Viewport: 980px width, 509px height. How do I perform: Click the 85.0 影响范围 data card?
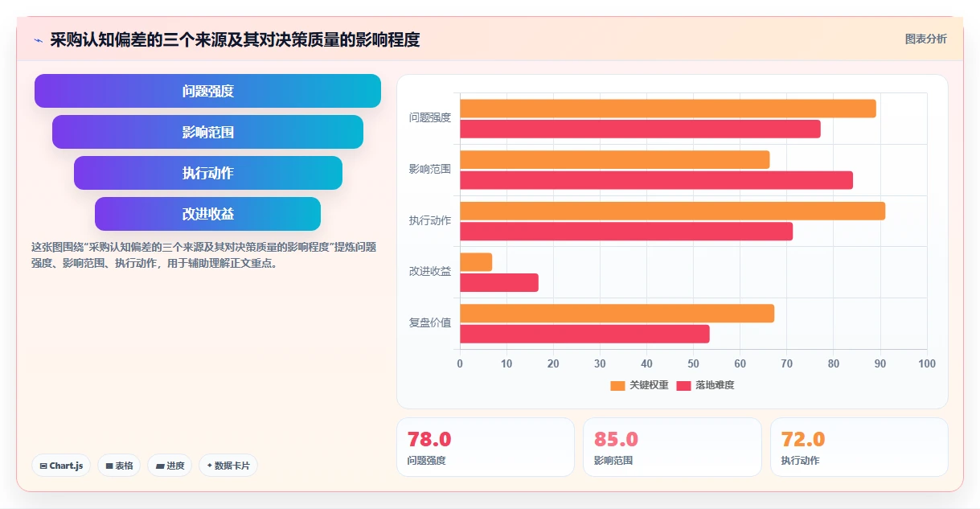[x=672, y=447]
